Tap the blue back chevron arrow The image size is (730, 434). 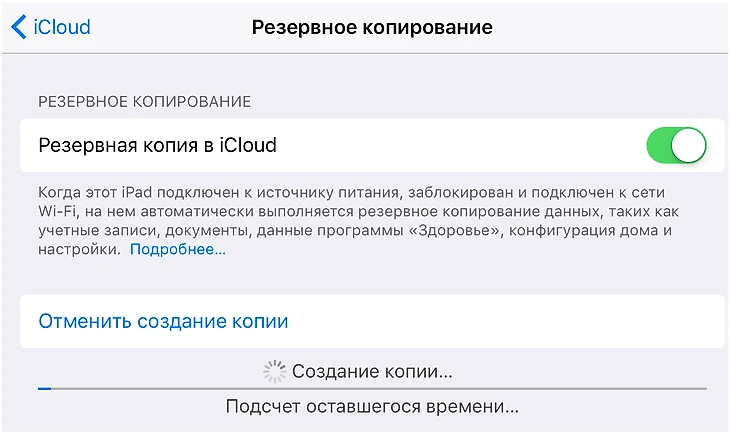click(19, 27)
